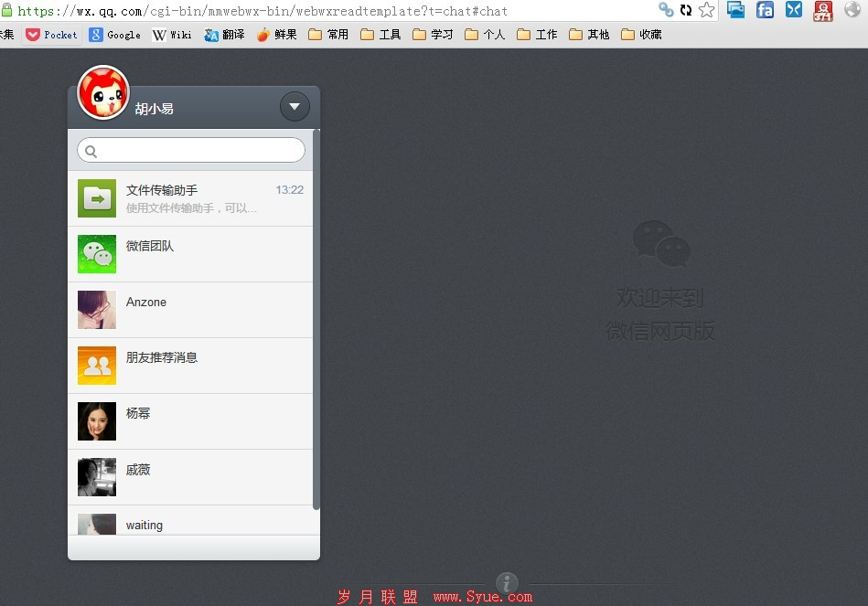
Task: Open the orange friend recommendation icon
Action: tap(97, 366)
